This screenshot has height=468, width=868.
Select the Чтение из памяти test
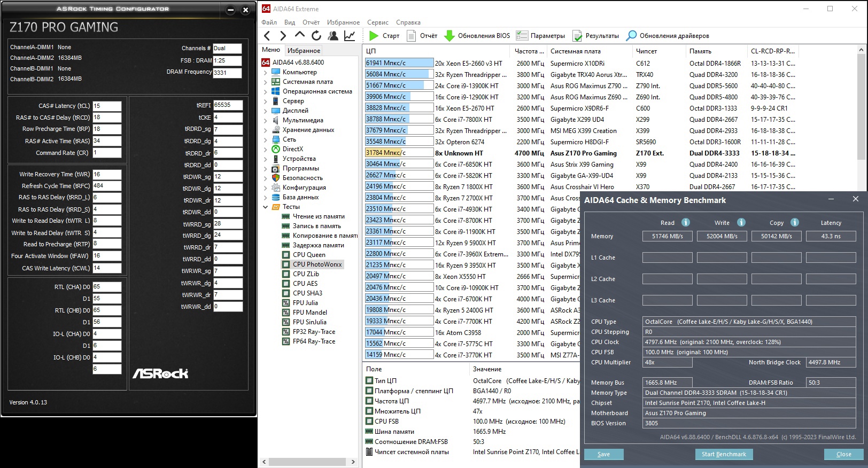pos(319,216)
